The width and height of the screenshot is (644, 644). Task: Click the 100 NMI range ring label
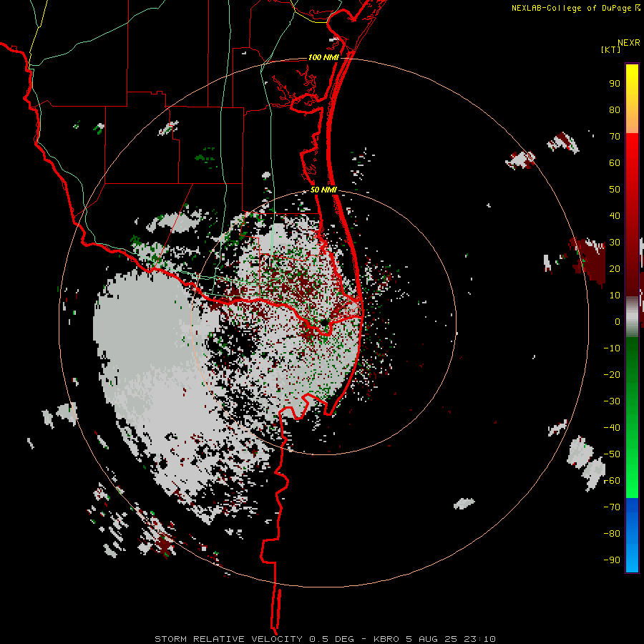tap(323, 57)
